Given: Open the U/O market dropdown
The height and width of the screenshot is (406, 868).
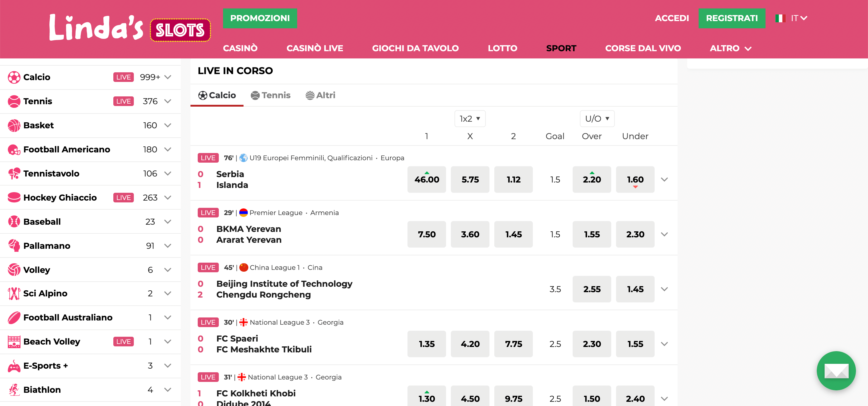Looking at the screenshot, I should point(597,119).
